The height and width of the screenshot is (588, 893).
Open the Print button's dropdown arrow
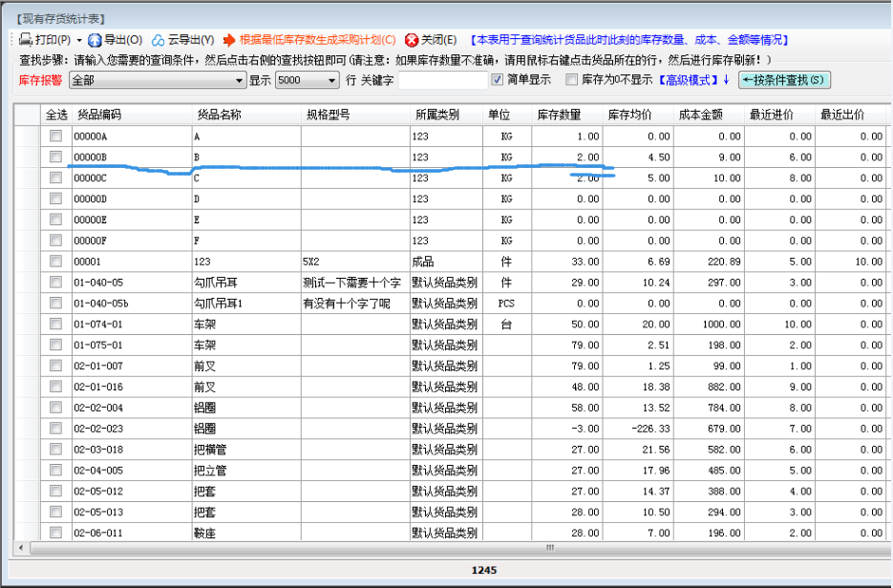(79, 40)
